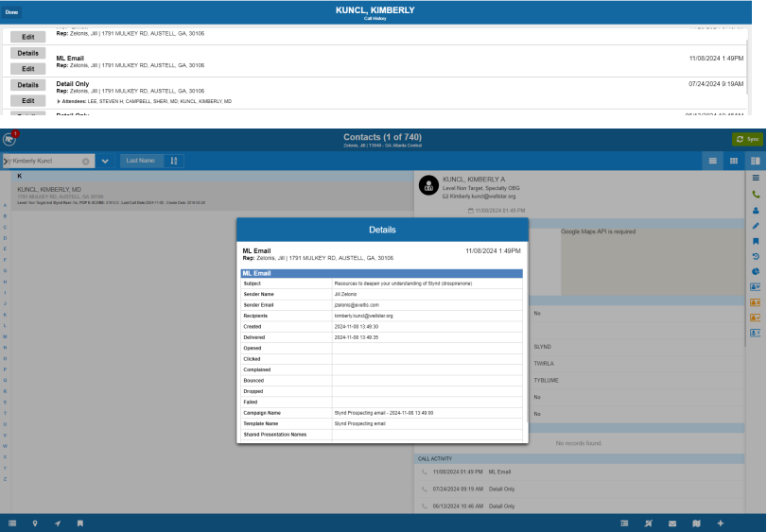Click the orange contact card checkmark icon
Viewport: 767px width, 532px height.
coord(756,317)
